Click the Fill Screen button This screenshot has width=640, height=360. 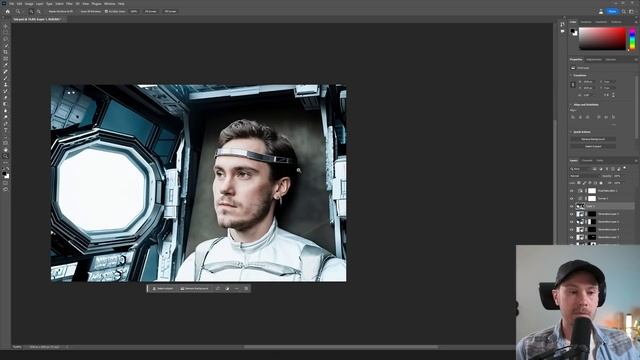click(170, 11)
